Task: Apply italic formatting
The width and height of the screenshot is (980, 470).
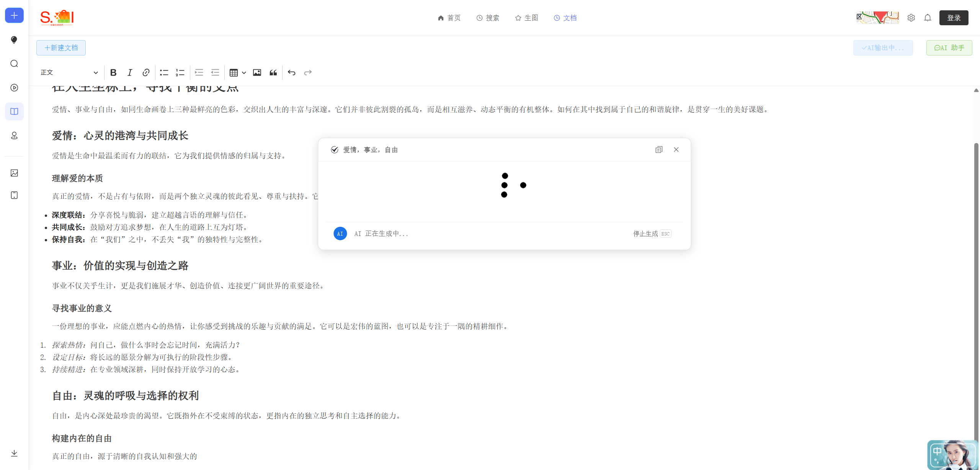Action: [x=130, y=73]
